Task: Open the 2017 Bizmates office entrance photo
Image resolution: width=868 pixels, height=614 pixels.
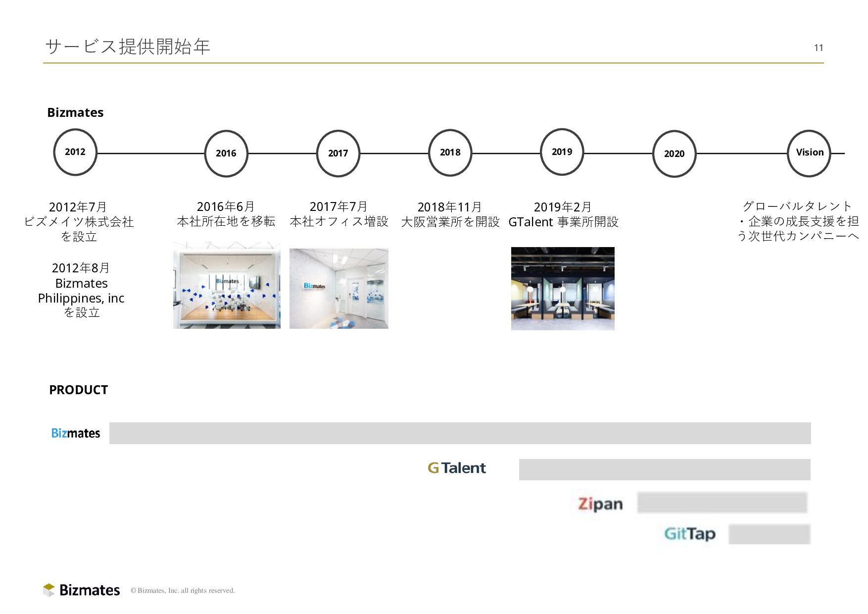Action: 339,289
